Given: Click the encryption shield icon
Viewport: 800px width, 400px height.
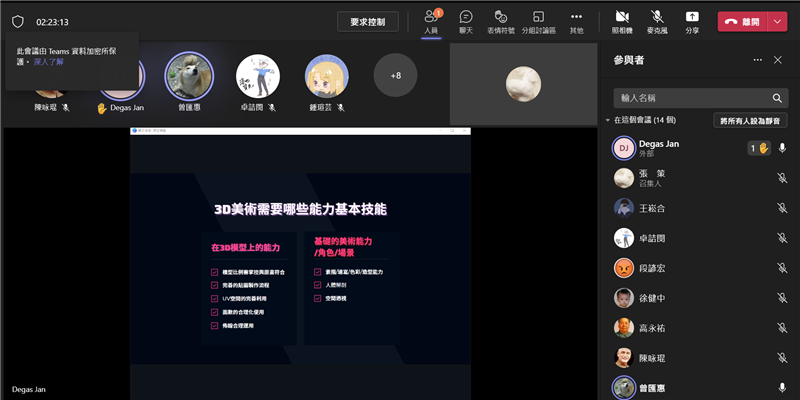Looking at the screenshot, I should click(x=17, y=21).
